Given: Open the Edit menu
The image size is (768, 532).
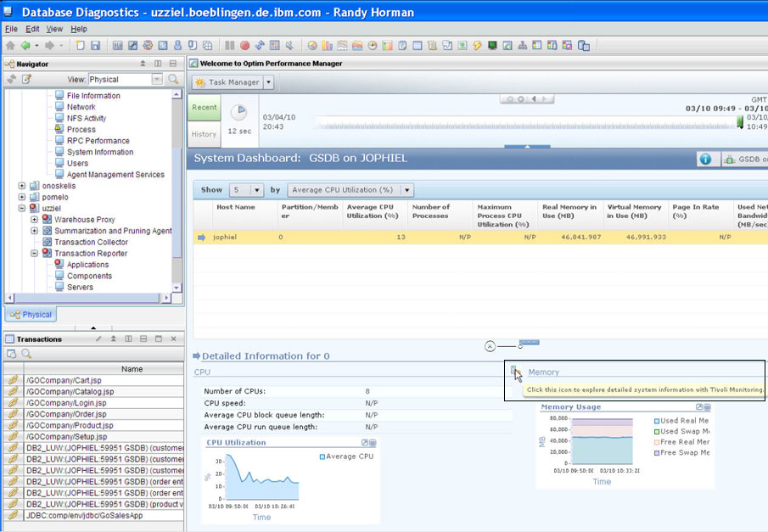Looking at the screenshot, I should [x=32, y=29].
